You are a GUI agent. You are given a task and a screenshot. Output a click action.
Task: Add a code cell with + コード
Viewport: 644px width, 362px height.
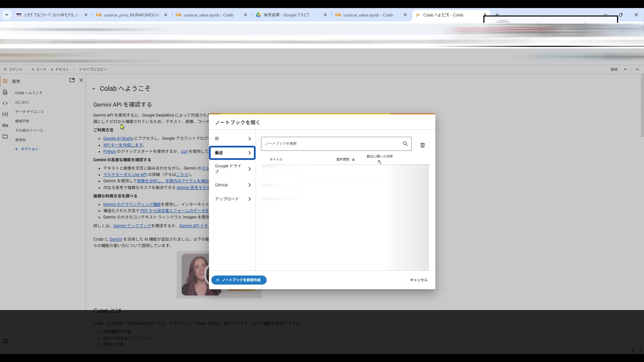coord(39,69)
